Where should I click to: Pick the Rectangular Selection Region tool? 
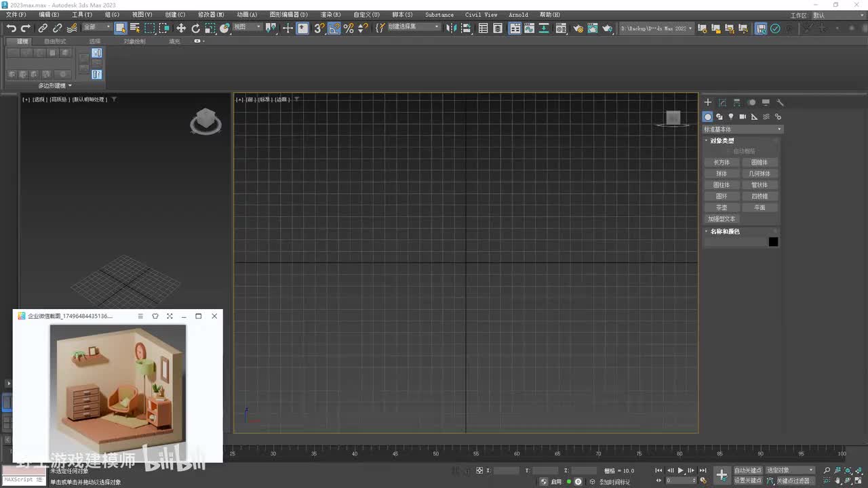point(150,28)
